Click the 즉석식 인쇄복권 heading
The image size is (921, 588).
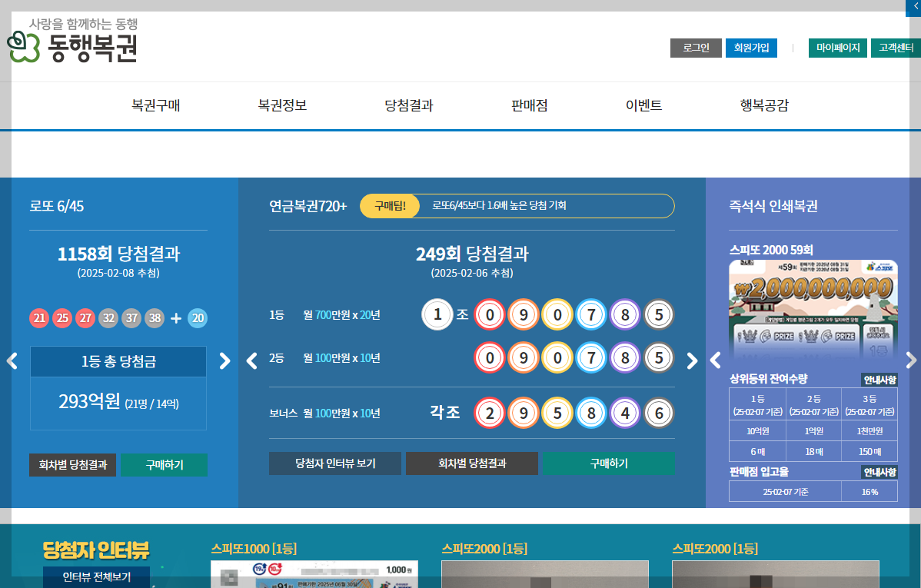(x=773, y=206)
